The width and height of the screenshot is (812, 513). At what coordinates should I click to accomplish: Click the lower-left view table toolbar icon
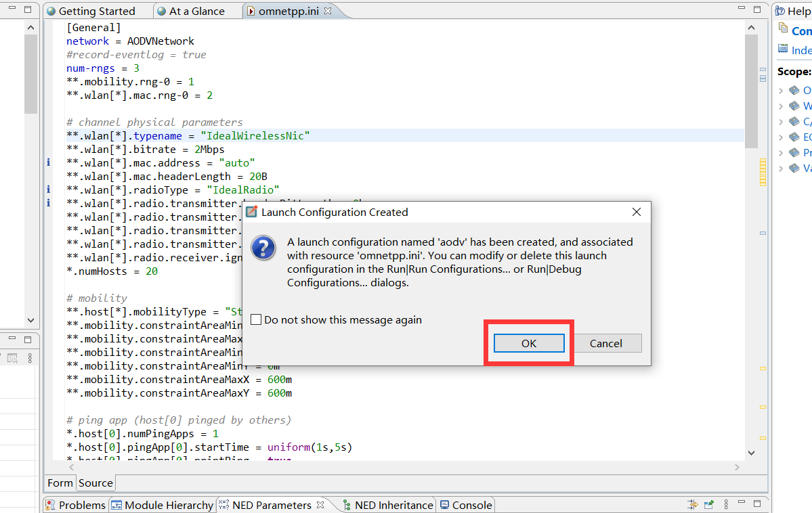click(12, 358)
